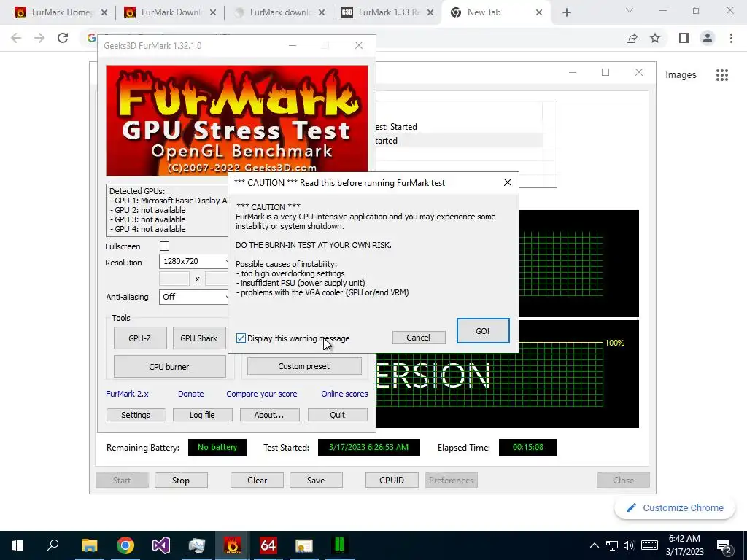Open the CPU burner tool
The height and width of the screenshot is (560, 747).
tap(169, 367)
